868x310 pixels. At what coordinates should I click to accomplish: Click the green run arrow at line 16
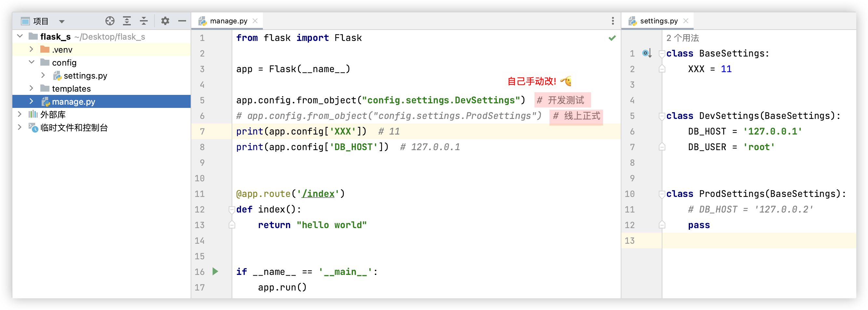point(215,271)
